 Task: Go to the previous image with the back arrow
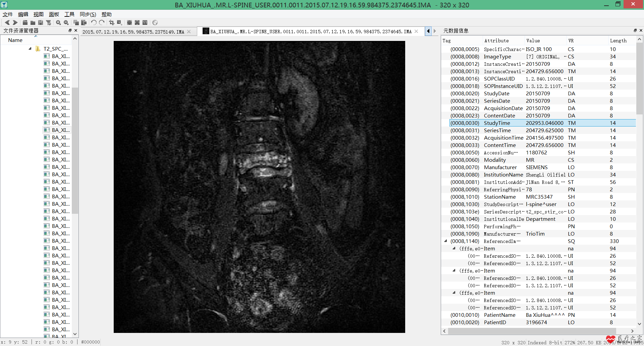point(7,22)
